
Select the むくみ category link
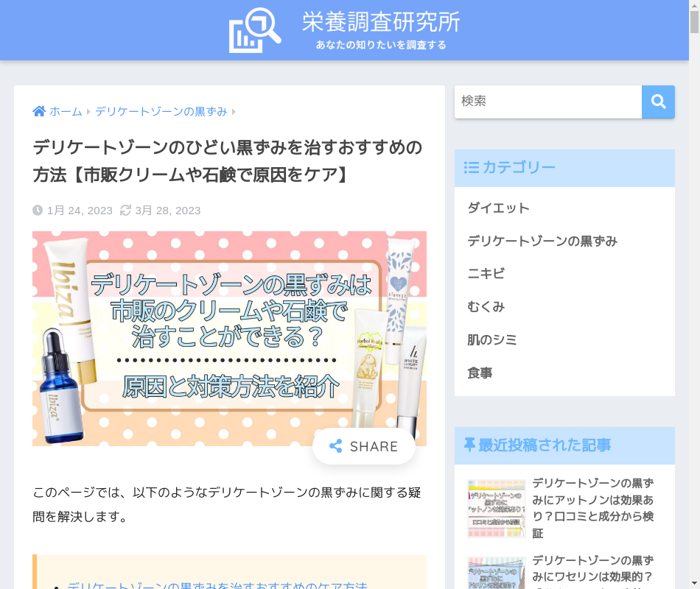[x=487, y=307]
